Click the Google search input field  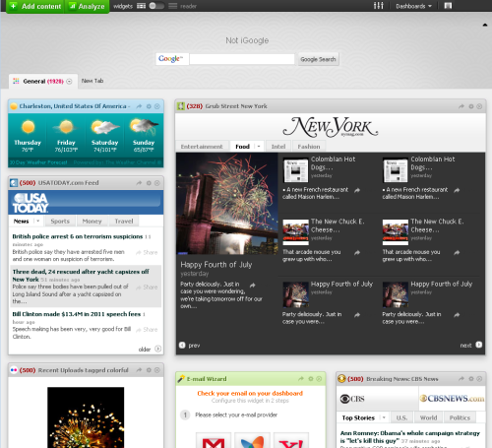pos(242,59)
